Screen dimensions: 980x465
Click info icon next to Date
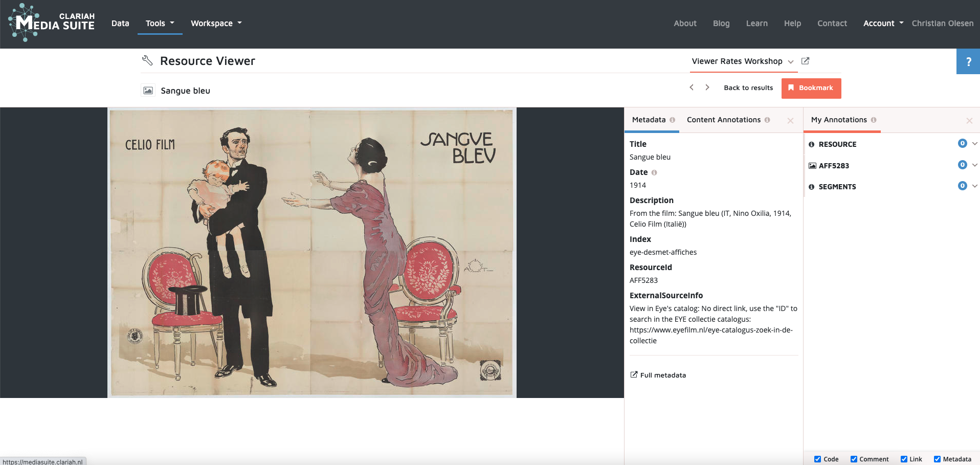(x=654, y=173)
